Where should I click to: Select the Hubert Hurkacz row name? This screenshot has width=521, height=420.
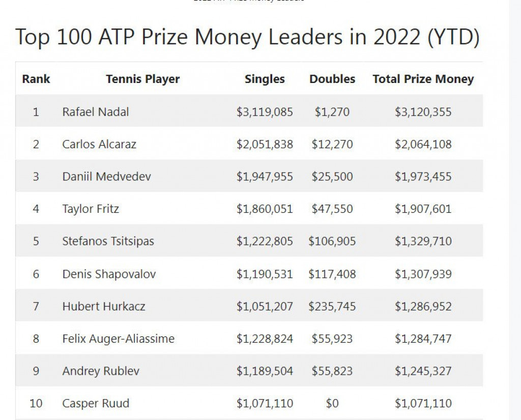[x=103, y=306]
